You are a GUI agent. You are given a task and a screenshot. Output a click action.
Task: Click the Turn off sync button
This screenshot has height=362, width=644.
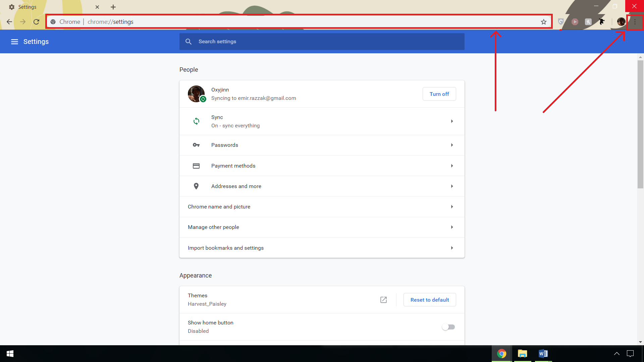[439, 94]
